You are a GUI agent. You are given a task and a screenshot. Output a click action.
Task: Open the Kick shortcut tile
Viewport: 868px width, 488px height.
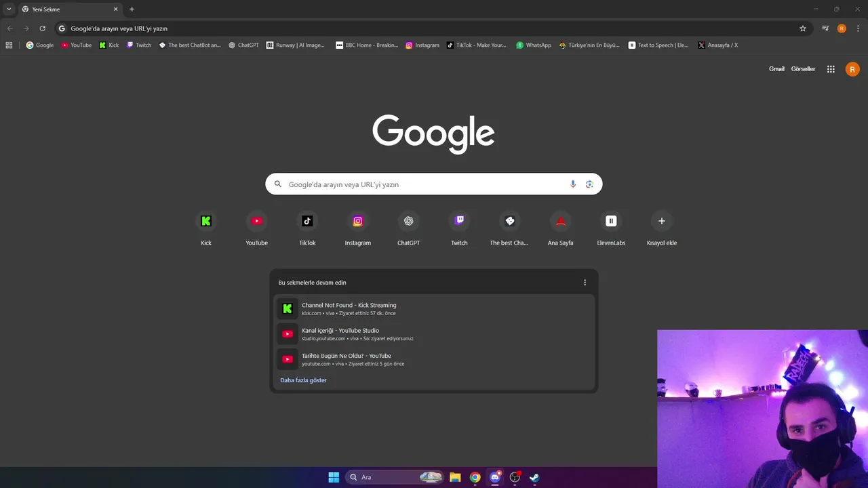pos(206,229)
